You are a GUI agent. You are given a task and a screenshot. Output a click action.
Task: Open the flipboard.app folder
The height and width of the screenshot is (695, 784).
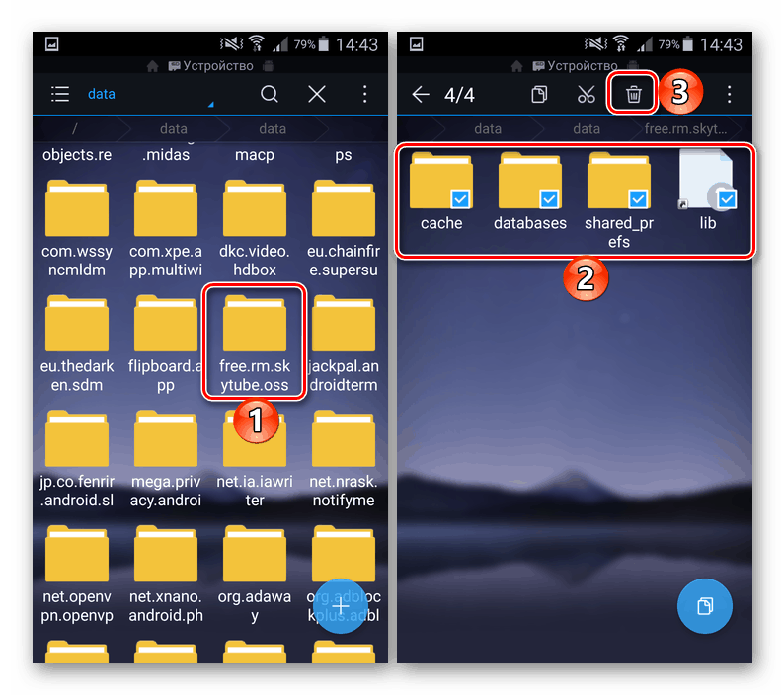pos(166,343)
